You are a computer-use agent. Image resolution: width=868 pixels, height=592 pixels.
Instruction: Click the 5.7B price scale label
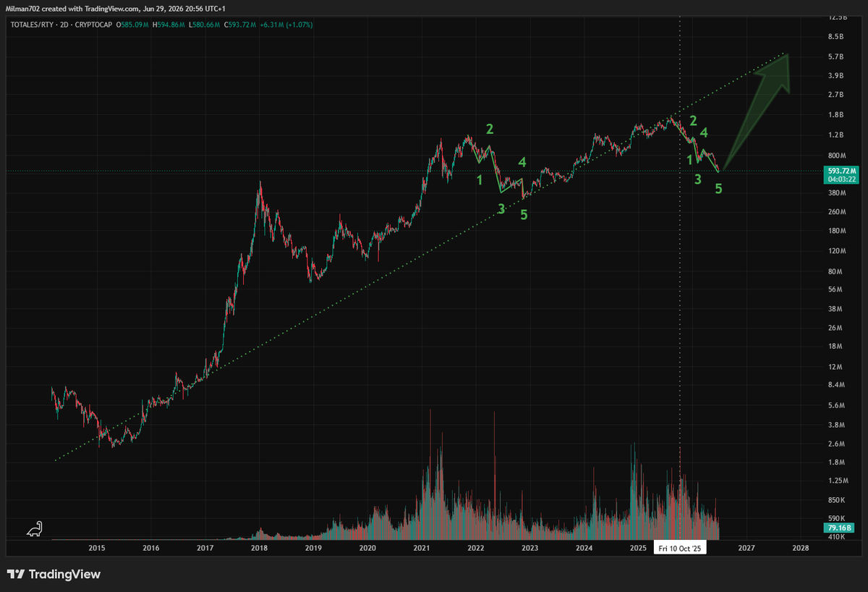point(835,56)
